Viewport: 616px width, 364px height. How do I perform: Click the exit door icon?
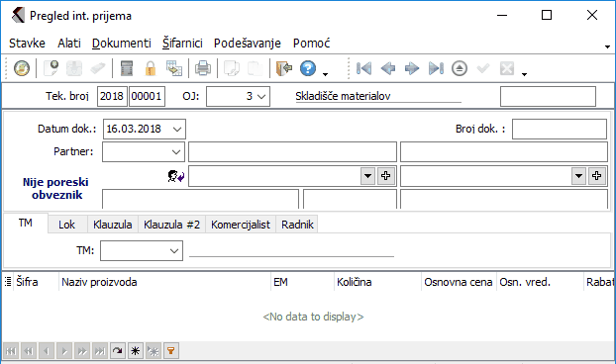[283, 68]
